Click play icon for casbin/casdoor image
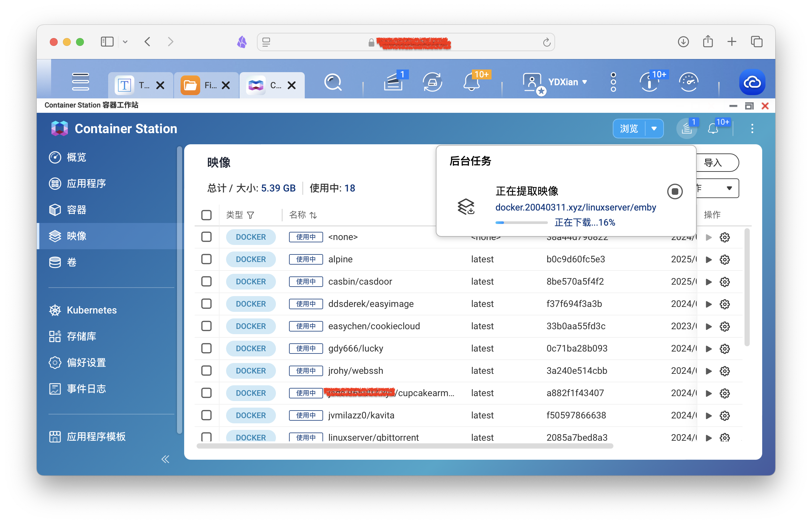812x524 pixels. [709, 282]
